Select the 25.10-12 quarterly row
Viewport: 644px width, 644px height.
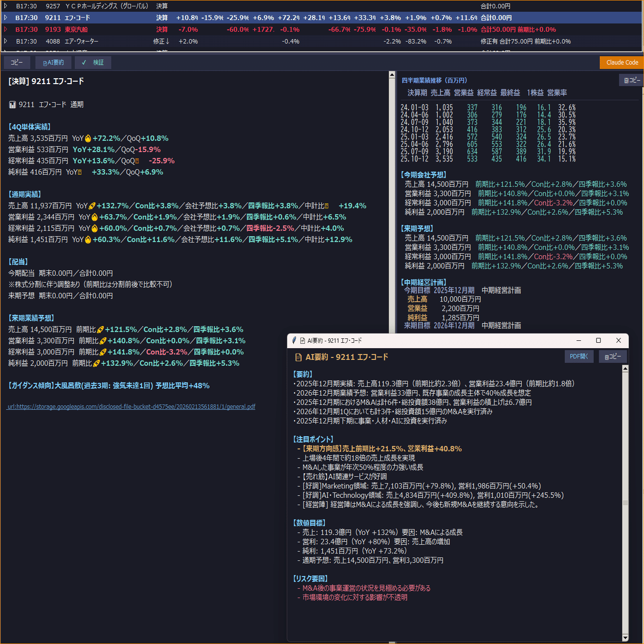(488, 159)
